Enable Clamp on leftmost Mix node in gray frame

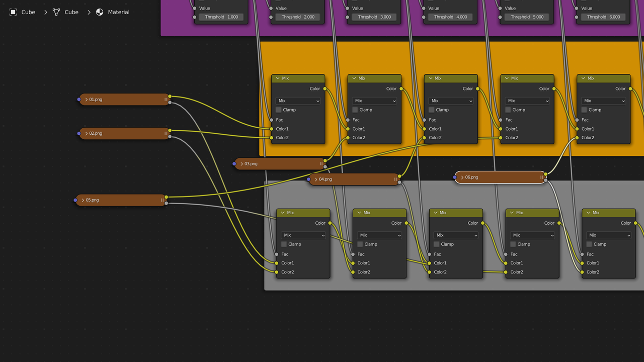click(284, 244)
